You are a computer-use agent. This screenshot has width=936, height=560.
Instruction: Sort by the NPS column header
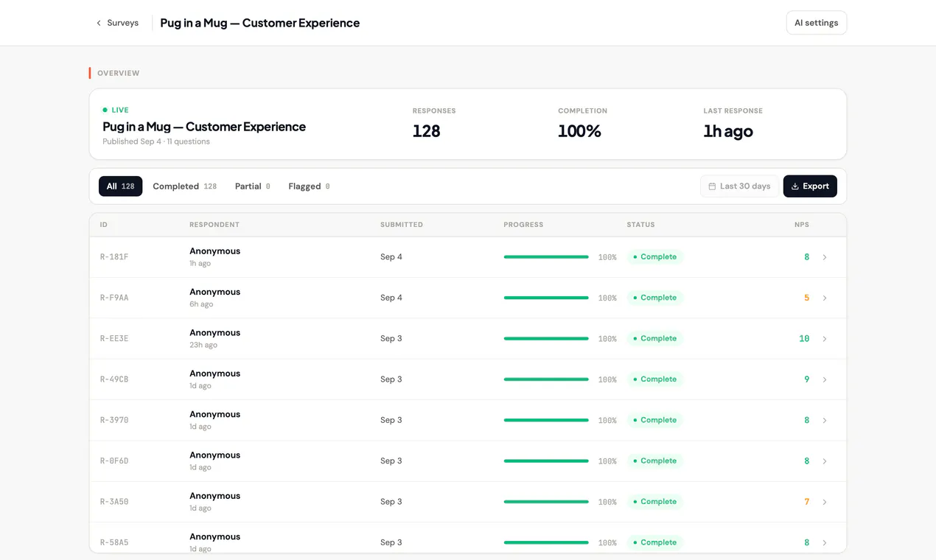tap(802, 225)
